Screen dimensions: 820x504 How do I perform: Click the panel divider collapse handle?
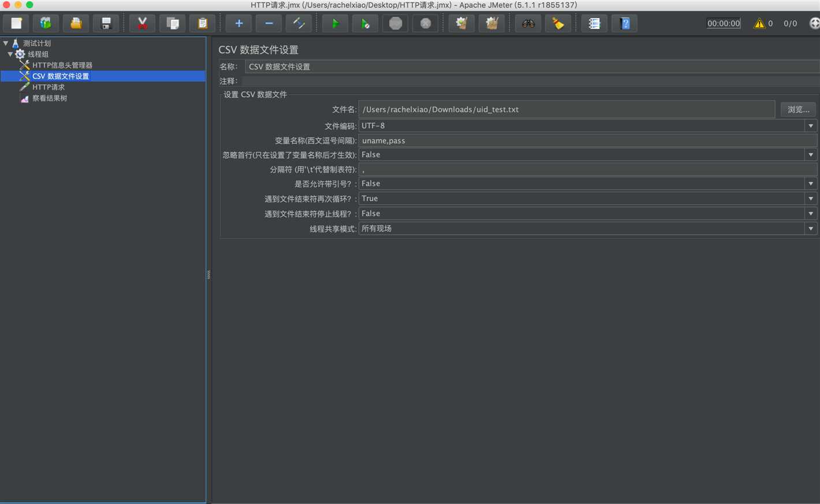click(208, 275)
